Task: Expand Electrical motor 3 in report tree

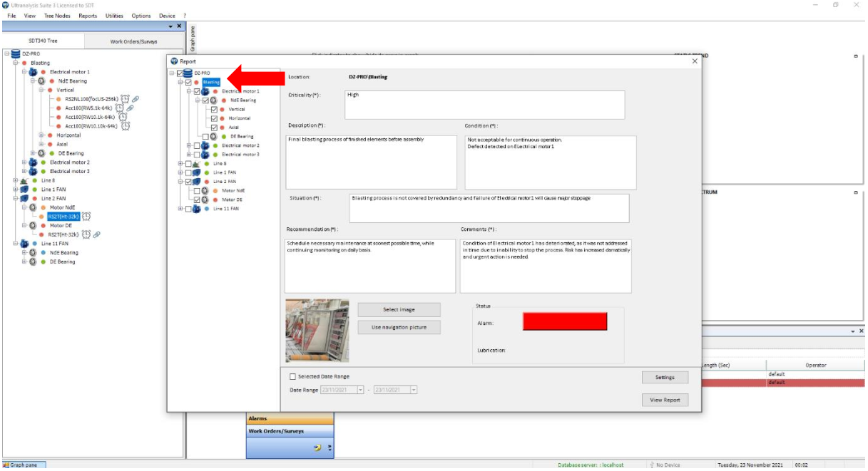Action: [x=190, y=155]
